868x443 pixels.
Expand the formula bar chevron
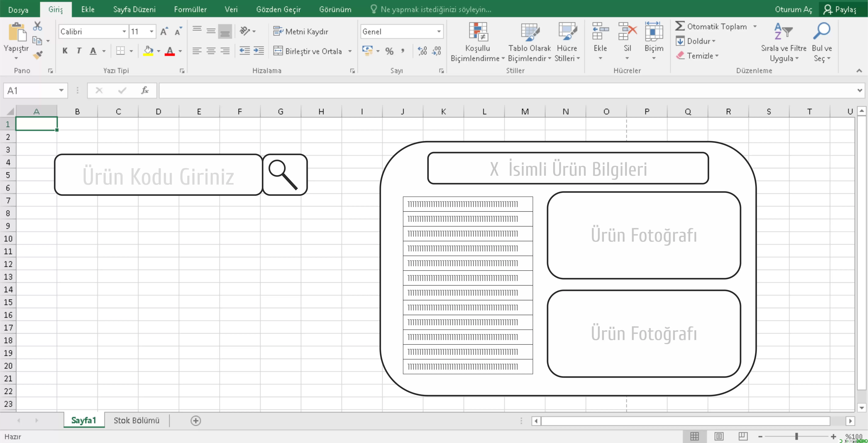pos(860,90)
